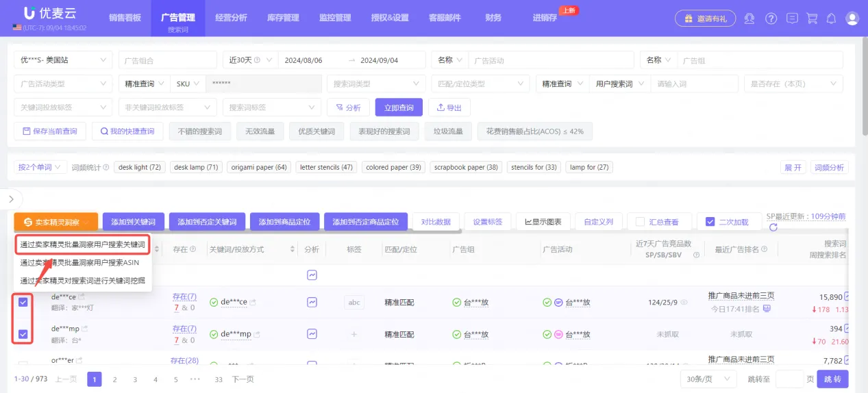Open the 关键词投放标签 dropdown
The image size is (868, 393).
click(63, 107)
